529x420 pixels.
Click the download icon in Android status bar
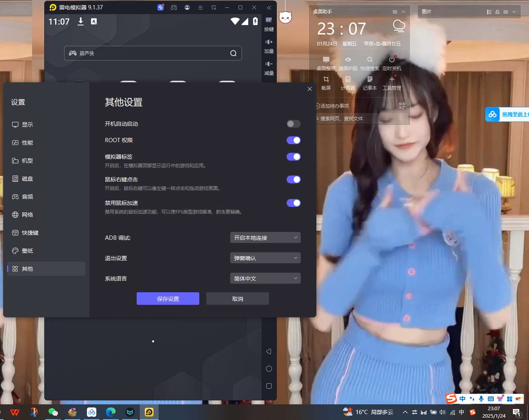(81, 22)
